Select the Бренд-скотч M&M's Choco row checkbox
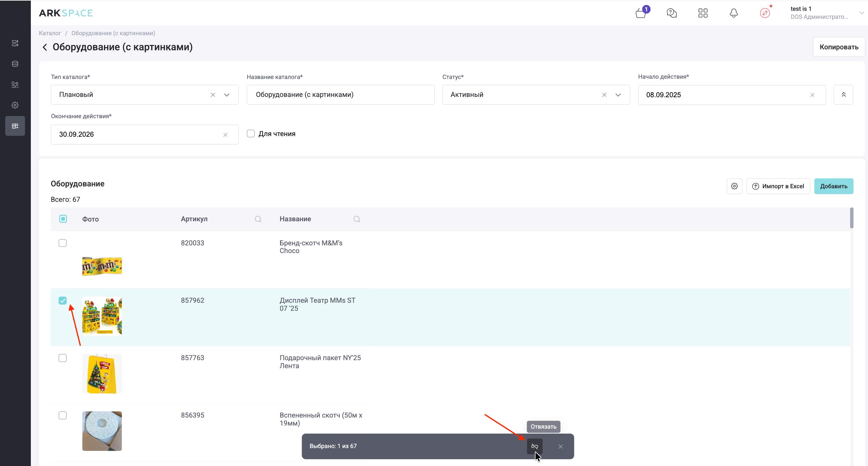Screen dimensions: 868x466 click(x=63, y=243)
